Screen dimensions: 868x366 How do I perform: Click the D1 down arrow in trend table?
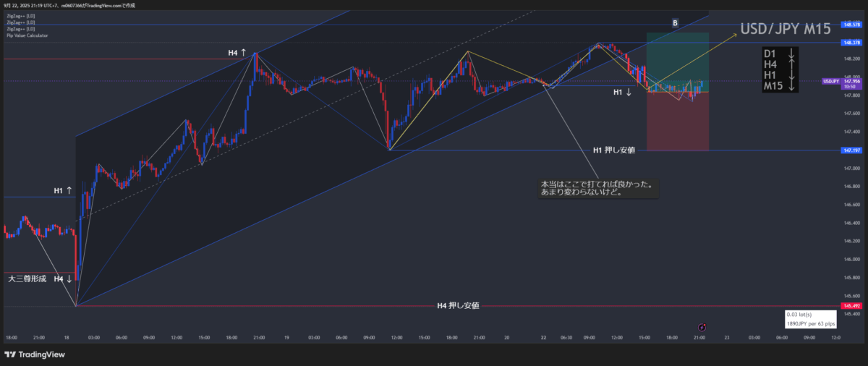coord(792,54)
